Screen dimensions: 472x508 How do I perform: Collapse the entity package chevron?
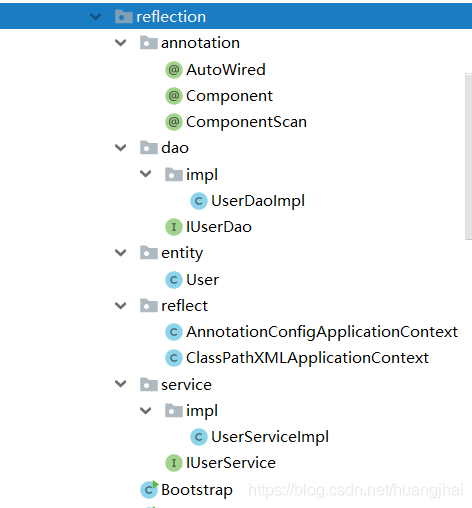point(120,253)
